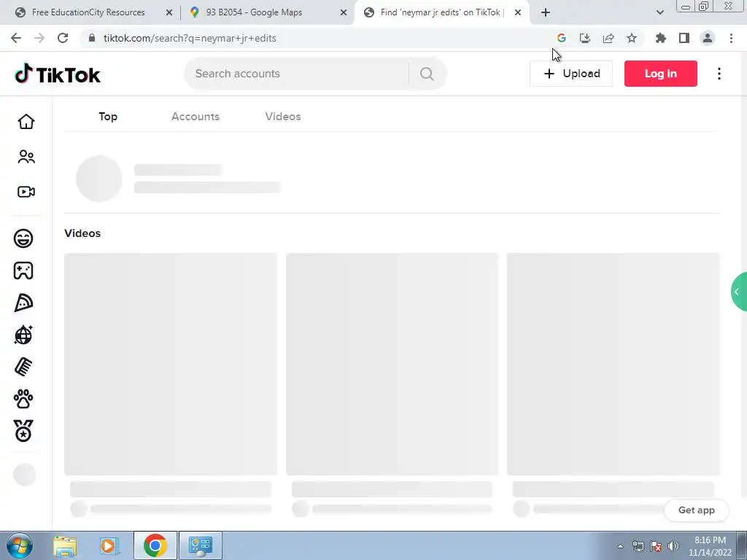
Task: Select the Sports medal category icon
Action: 23,431
